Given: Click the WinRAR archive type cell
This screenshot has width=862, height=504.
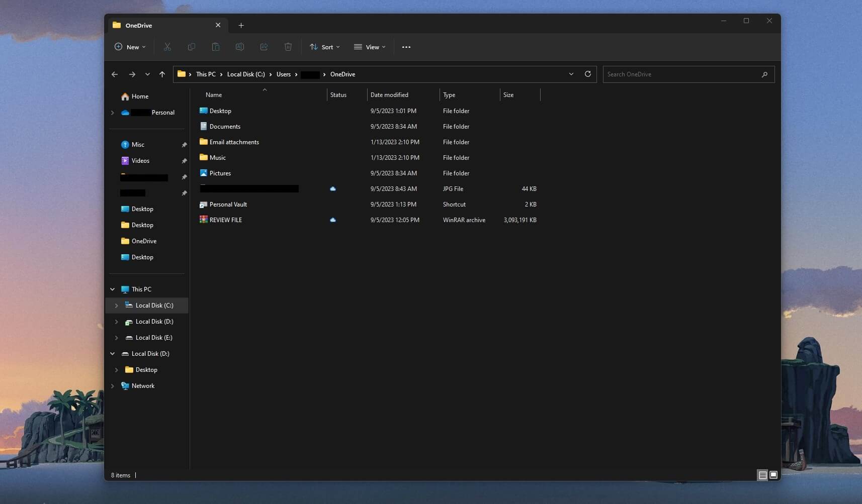Looking at the screenshot, I should point(464,220).
